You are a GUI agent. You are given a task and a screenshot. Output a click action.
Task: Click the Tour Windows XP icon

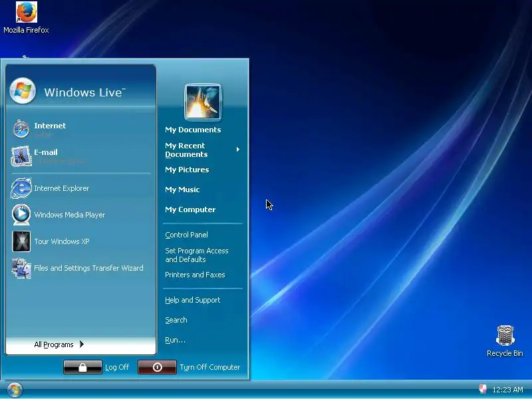(x=21, y=241)
